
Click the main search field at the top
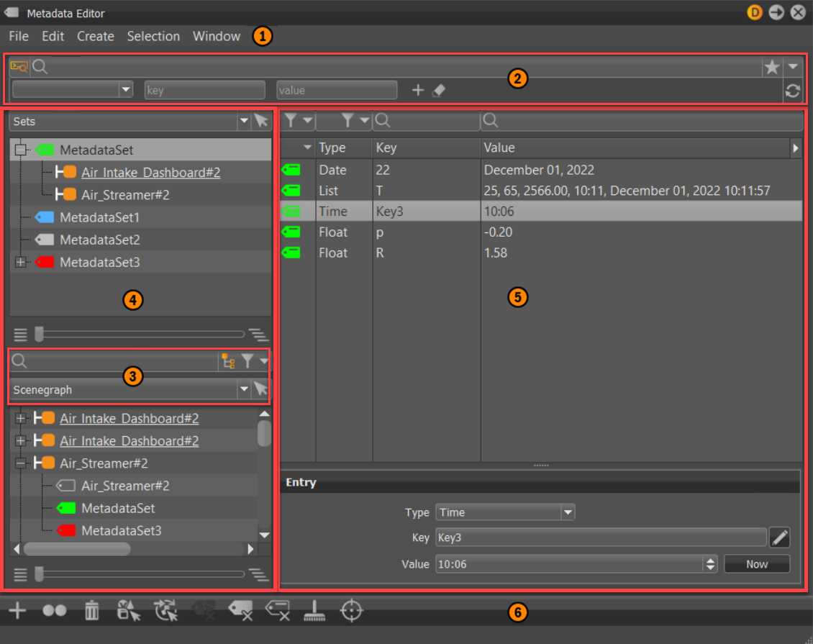(396, 67)
